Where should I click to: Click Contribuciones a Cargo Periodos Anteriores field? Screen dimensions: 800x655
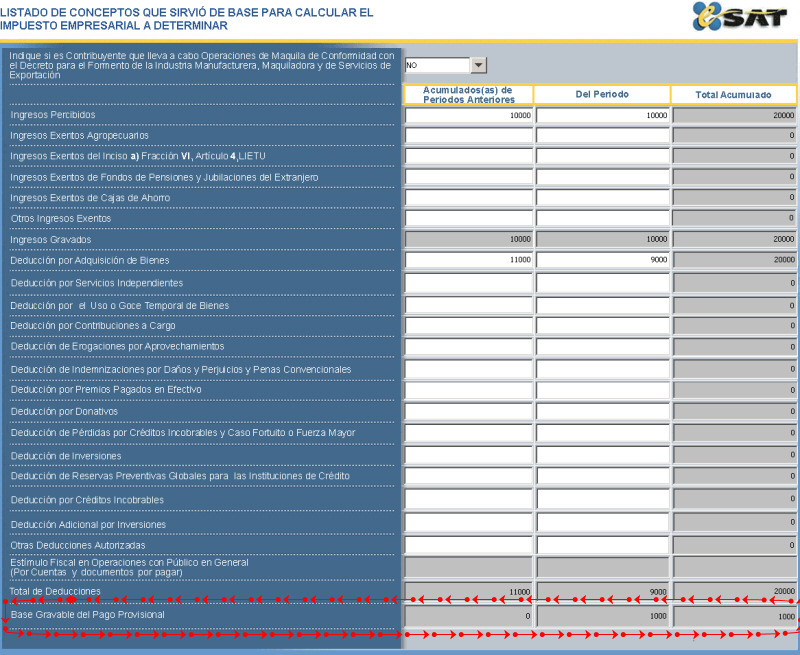[469, 325]
